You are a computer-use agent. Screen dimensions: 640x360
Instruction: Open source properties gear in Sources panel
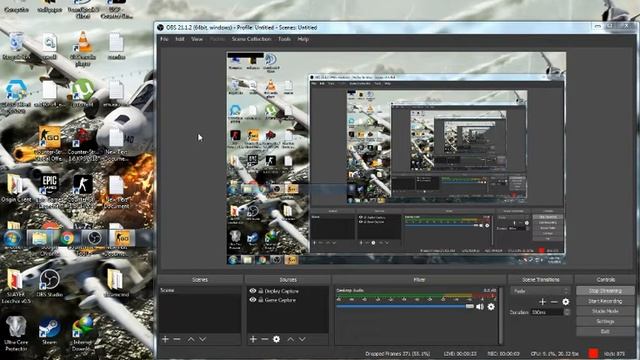[276, 339]
